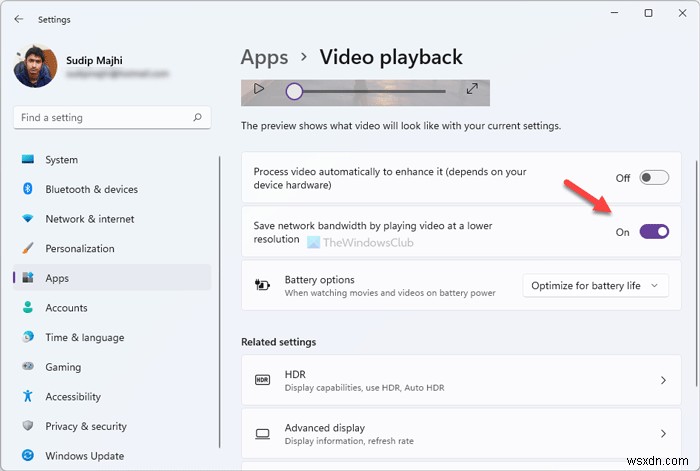Open the Advanced display setting
700x471 pixels.
461,434
